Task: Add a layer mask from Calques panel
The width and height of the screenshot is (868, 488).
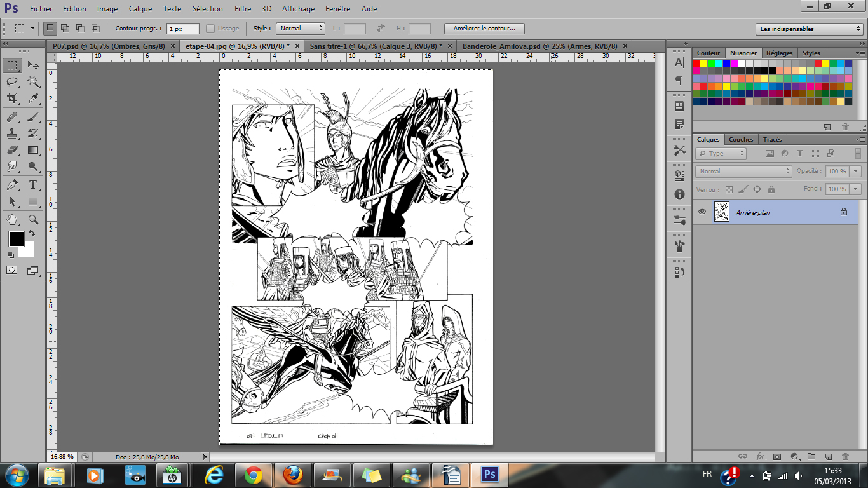Action: coord(776,456)
